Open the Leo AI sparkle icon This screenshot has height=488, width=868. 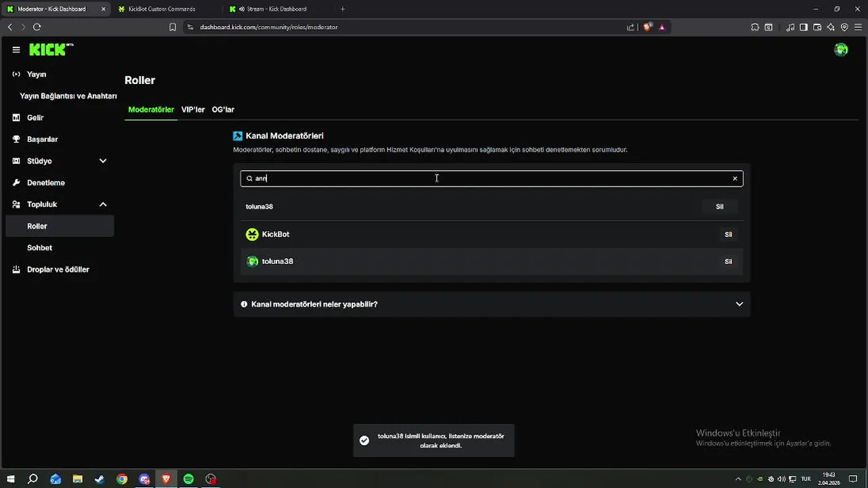[x=831, y=27]
